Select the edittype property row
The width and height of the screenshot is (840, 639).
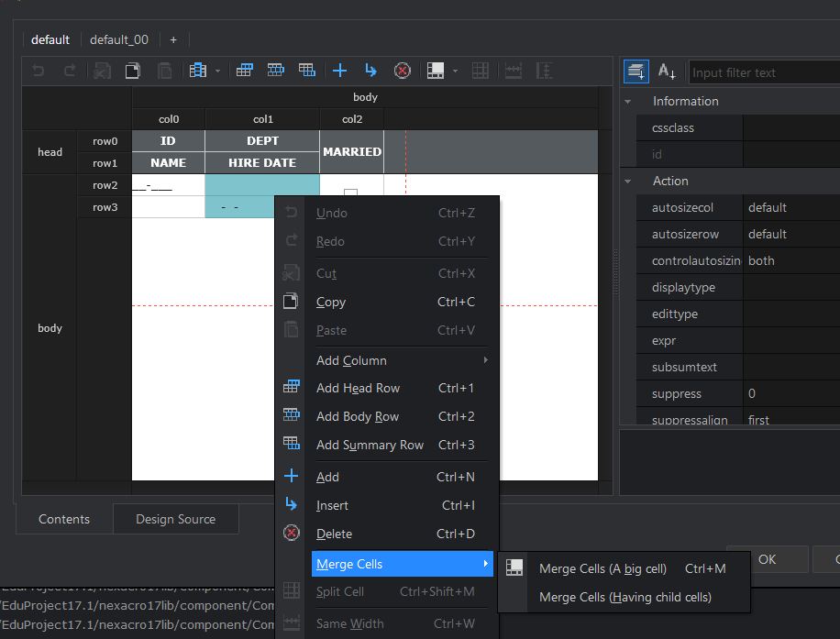738,314
